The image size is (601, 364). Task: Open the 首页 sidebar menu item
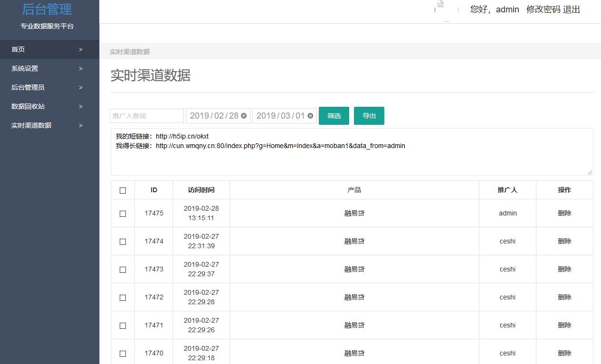click(x=18, y=49)
